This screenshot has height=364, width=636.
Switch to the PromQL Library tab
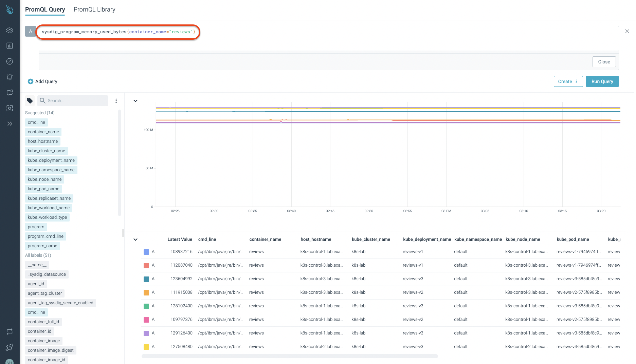[x=94, y=9]
